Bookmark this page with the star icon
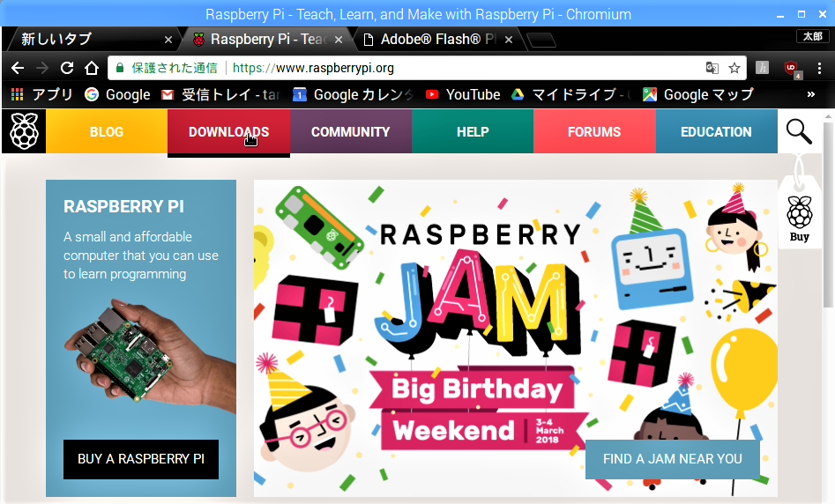The height and width of the screenshot is (504, 835). click(x=734, y=68)
